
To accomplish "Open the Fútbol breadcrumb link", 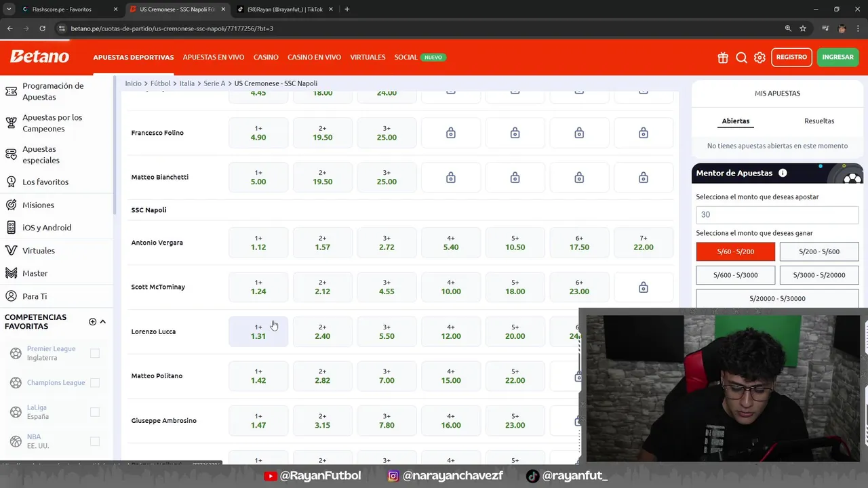I will pos(161,83).
